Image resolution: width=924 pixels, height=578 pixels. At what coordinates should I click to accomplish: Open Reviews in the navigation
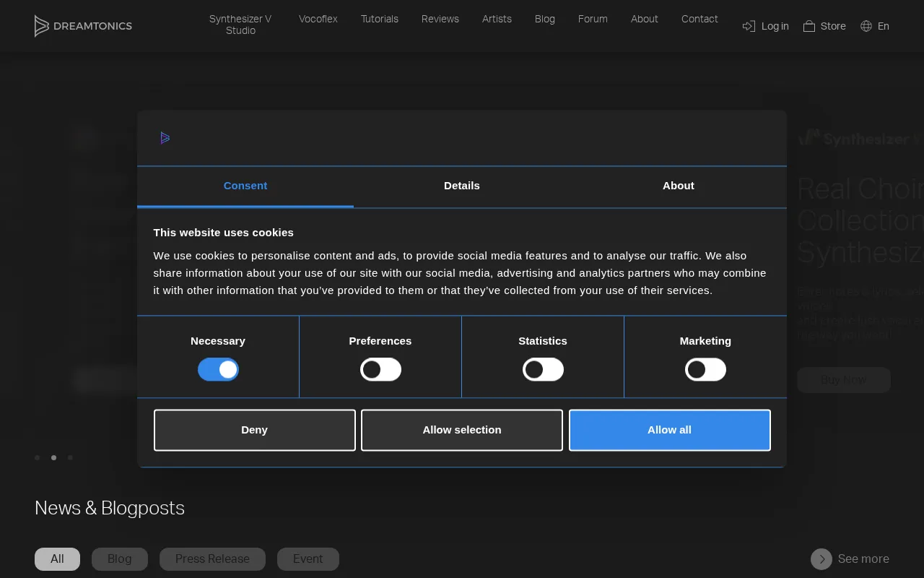440,19
